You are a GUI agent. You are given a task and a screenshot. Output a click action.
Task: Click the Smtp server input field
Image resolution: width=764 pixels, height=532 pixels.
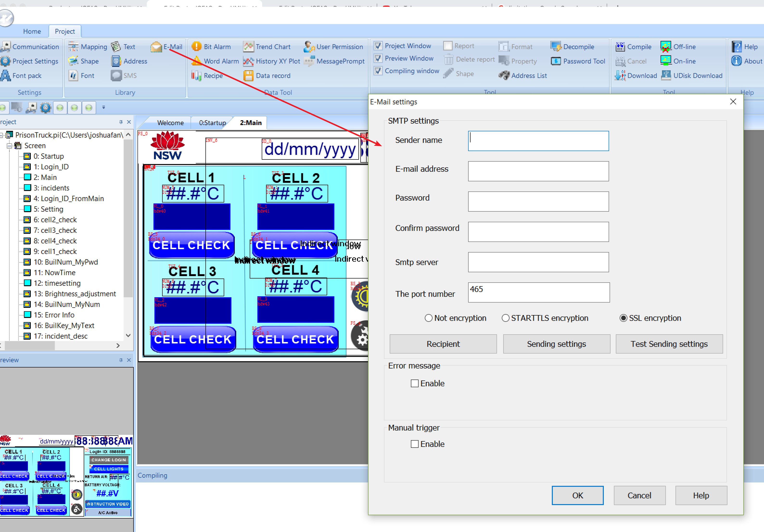coord(538,262)
